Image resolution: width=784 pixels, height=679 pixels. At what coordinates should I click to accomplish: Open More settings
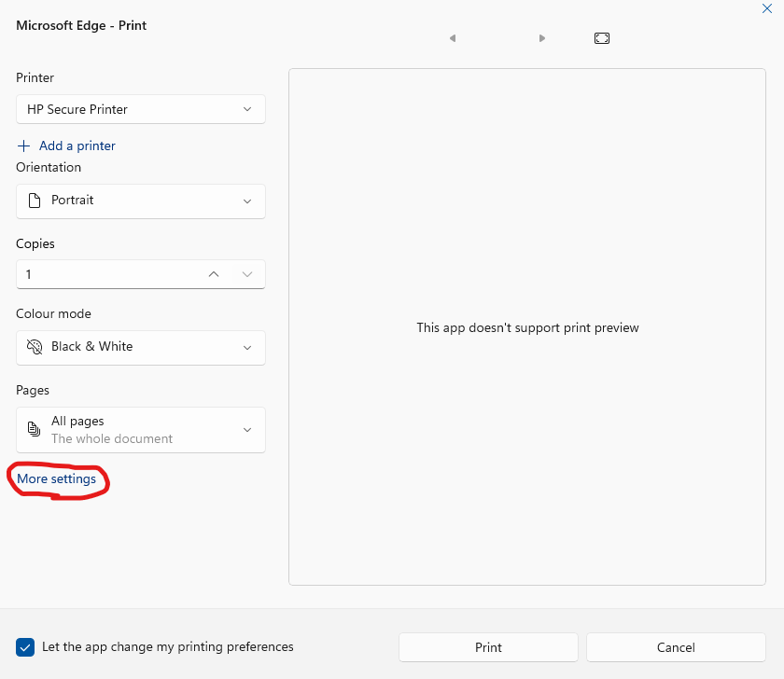tap(57, 478)
